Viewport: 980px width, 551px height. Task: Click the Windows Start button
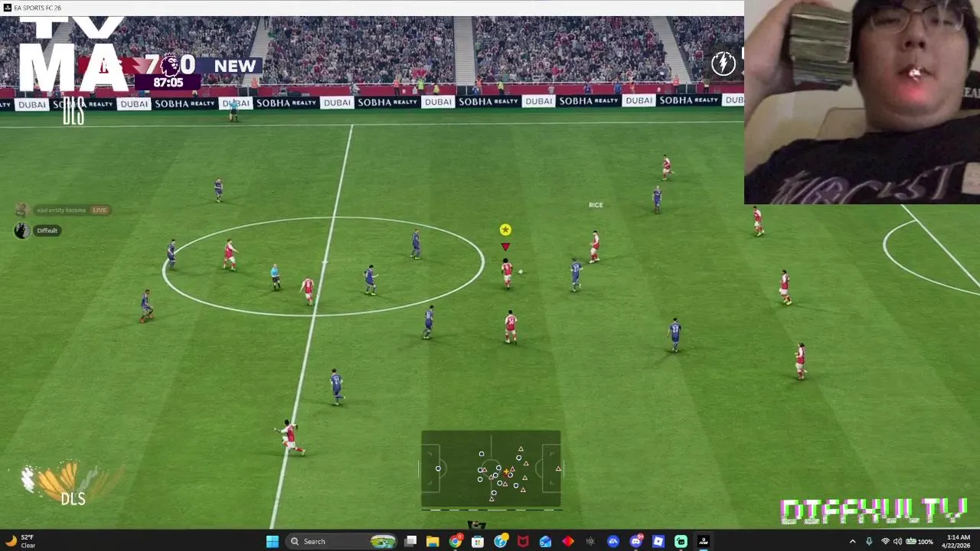(x=273, y=541)
